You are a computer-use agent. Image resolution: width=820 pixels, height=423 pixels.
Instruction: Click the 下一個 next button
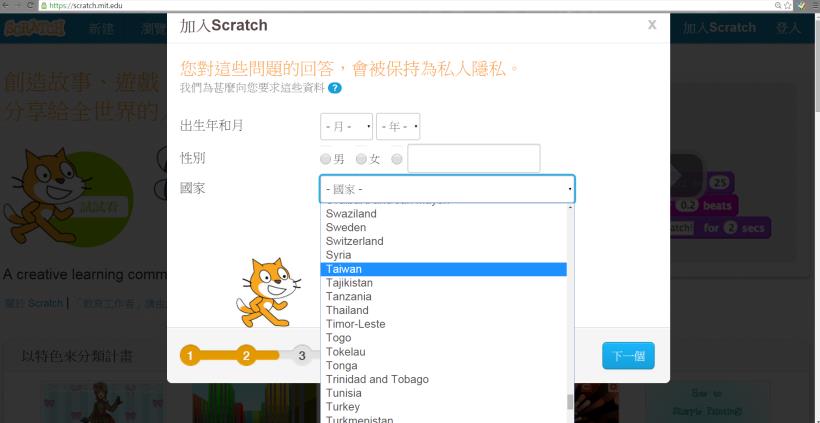coord(628,356)
